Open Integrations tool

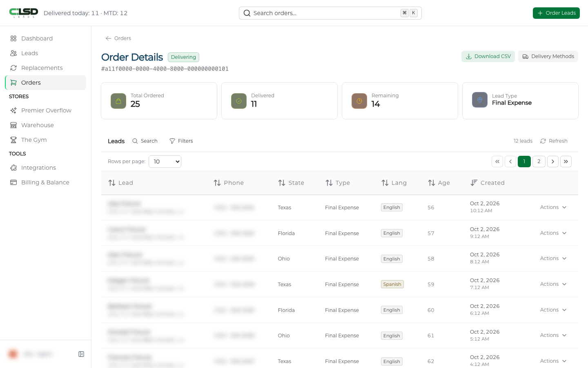[45, 168]
